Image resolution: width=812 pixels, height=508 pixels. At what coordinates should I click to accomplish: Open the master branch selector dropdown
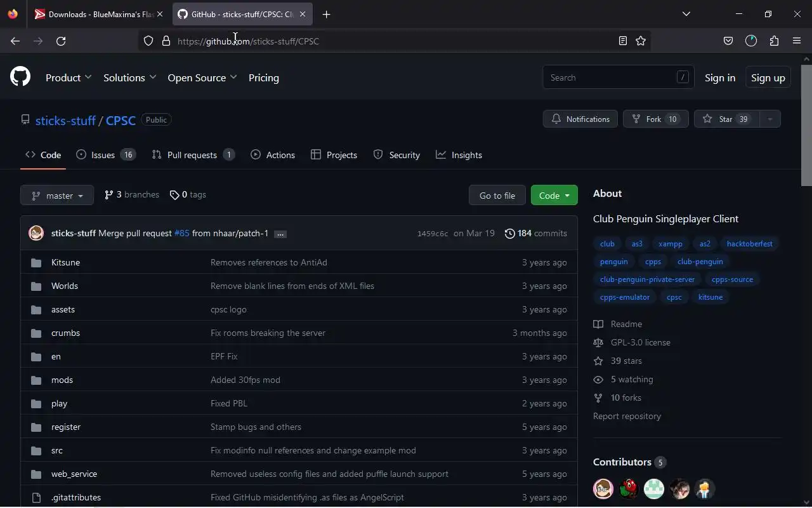(x=57, y=195)
